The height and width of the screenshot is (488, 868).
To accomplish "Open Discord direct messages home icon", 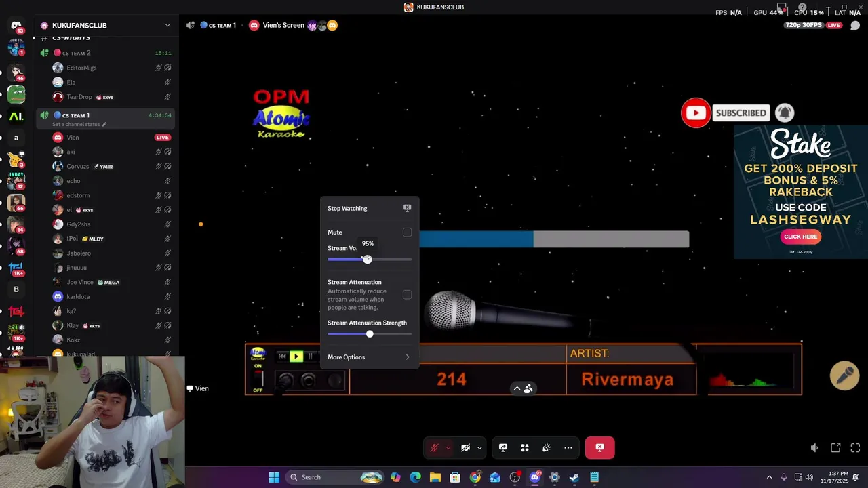I will pyautogui.click(x=16, y=26).
